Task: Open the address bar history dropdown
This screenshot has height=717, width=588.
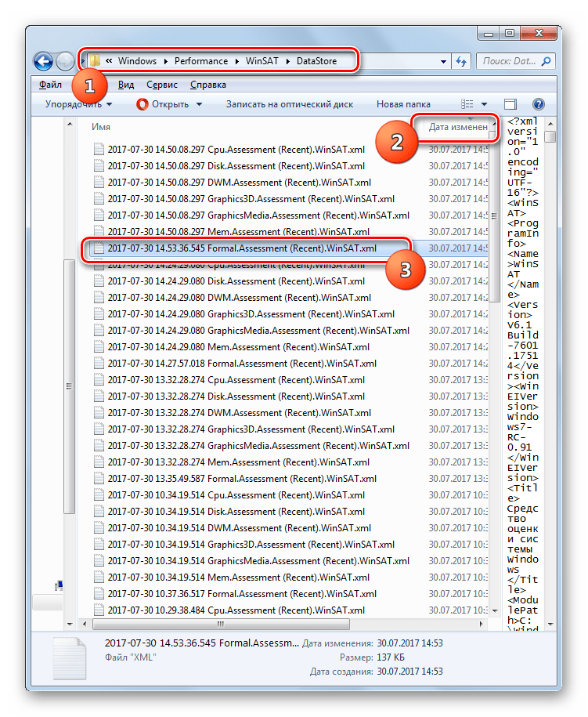Action: click(x=443, y=61)
